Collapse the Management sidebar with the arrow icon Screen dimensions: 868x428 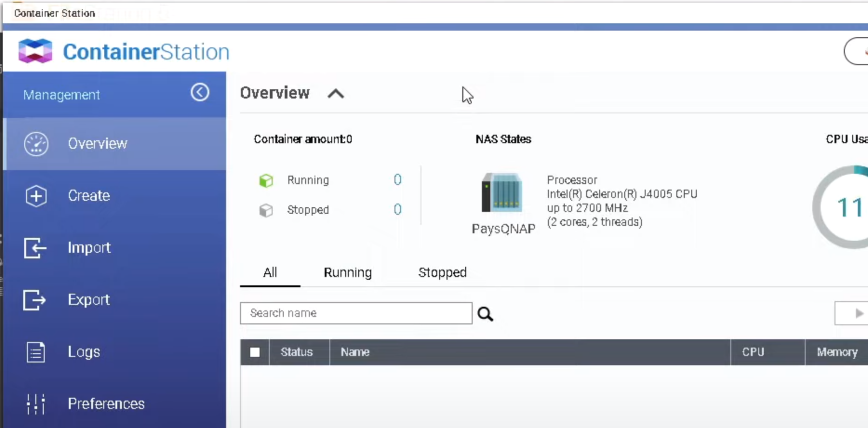(x=200, y=92)
